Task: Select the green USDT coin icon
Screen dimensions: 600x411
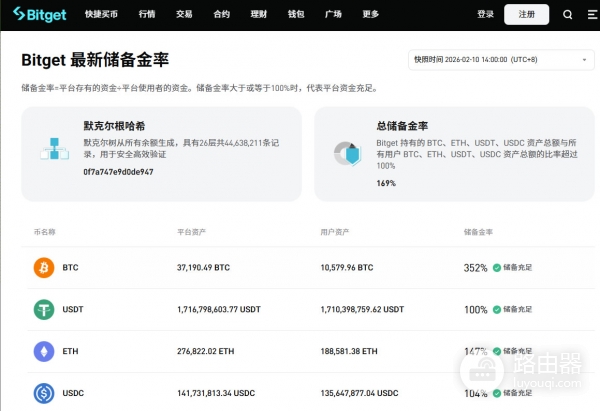Action: tap(44, 309)
